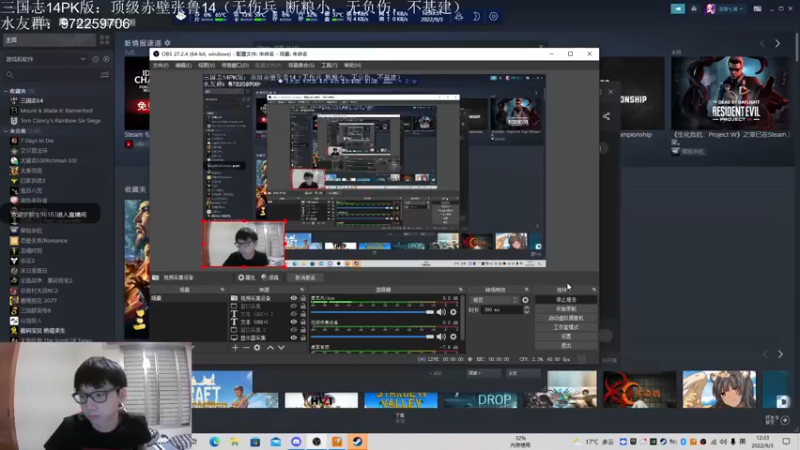This screenshot has width=800, height=450.
Task: Open Steam library advanced filter icon
Action: (x=105, y=75)
